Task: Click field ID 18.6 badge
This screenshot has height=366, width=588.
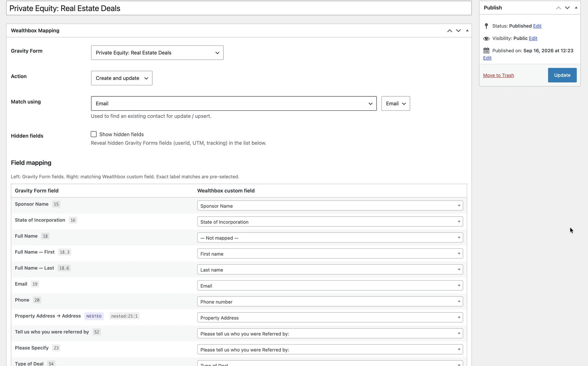Action: 64,268
